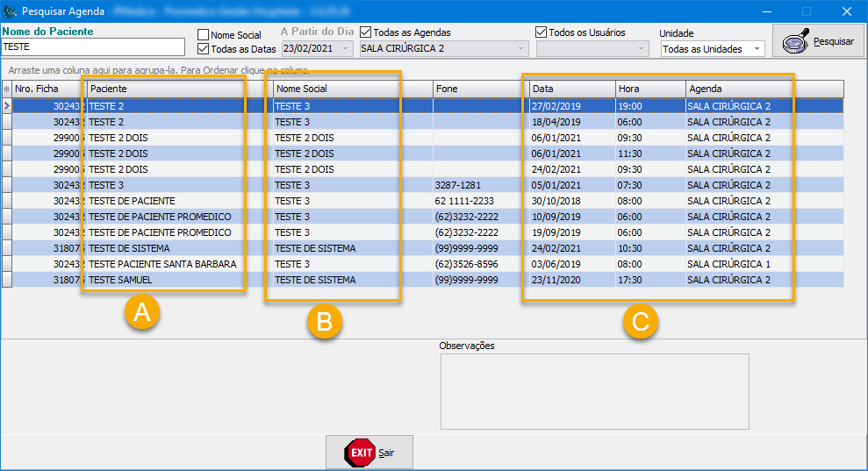Sort by the Paciente column header
Image resolution: width=868 pixels, height=471 pixels.
pos(165,89)
